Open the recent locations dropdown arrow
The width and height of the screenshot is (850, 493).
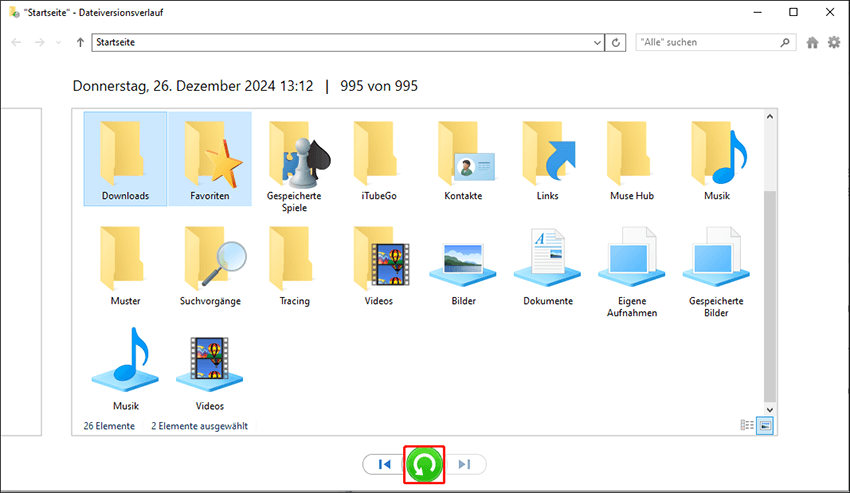[59, 42]
